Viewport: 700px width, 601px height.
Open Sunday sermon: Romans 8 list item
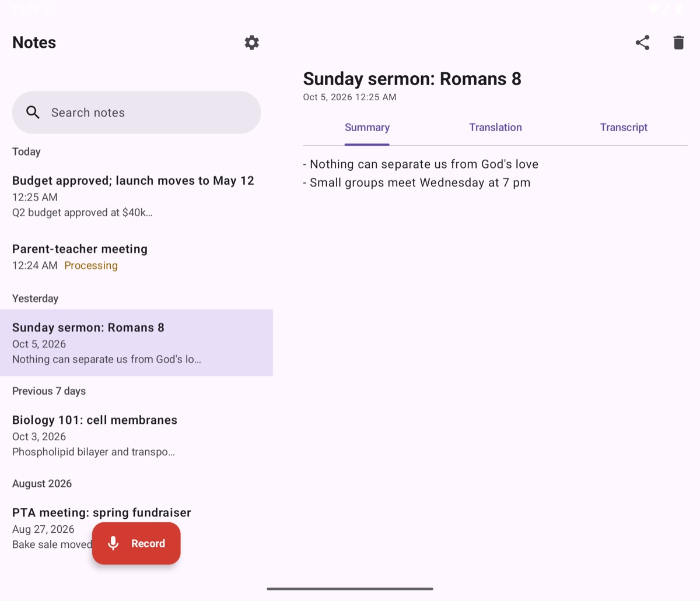point(136,343)
